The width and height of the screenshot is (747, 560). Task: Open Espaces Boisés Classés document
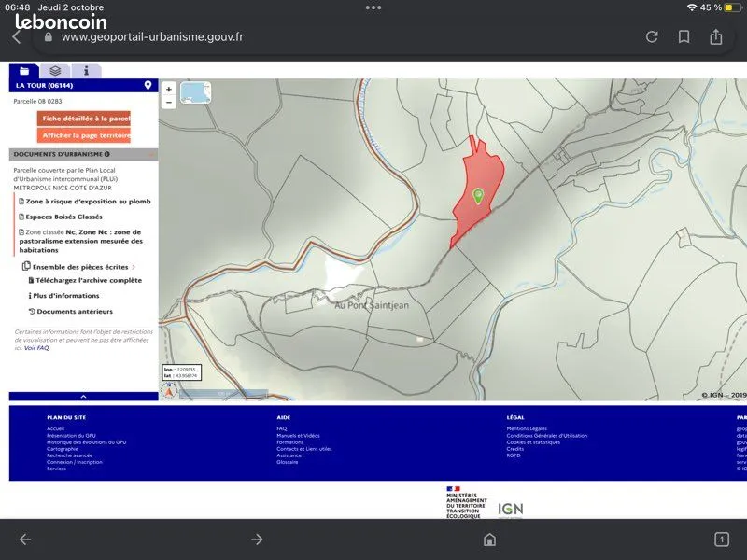click(61, 217)
